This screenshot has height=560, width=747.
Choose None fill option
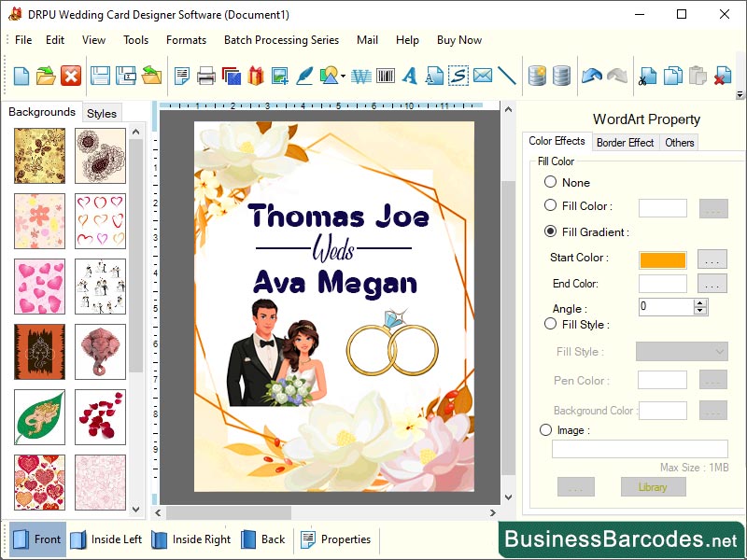pos(551,182)
